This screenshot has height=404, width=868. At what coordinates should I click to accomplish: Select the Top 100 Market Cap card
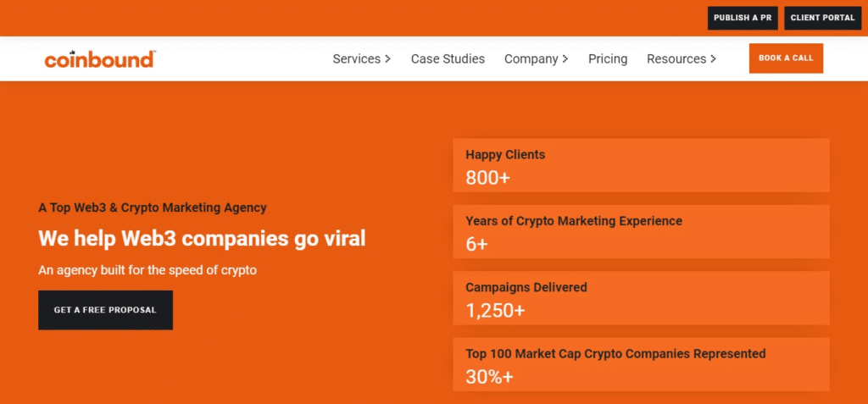pyautogui.click(x=641, y=364)
